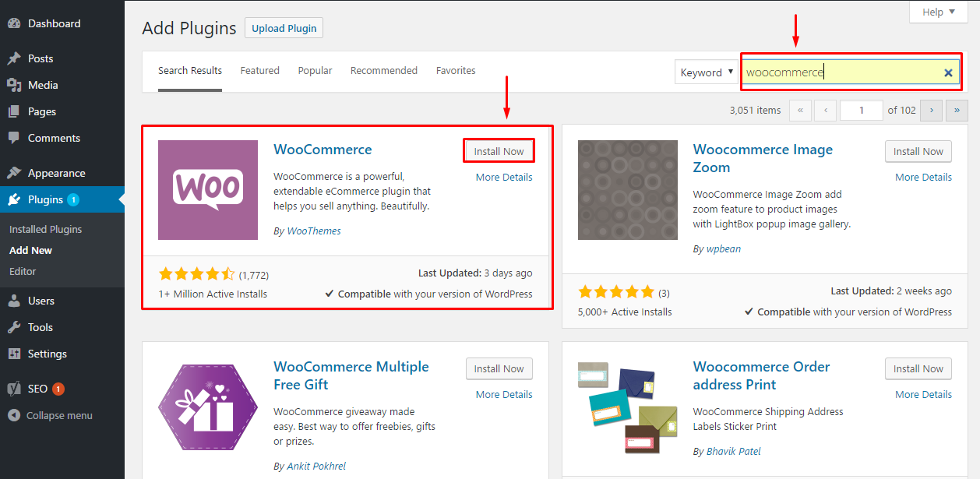Click the current page number field
The image size is (980, 479).
862,111
